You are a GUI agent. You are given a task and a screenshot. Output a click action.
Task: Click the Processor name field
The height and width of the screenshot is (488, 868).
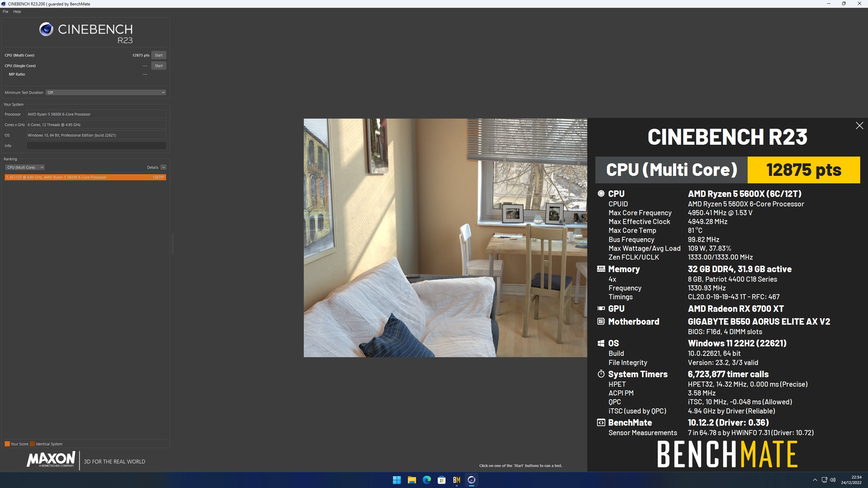(x=96, y=114)
